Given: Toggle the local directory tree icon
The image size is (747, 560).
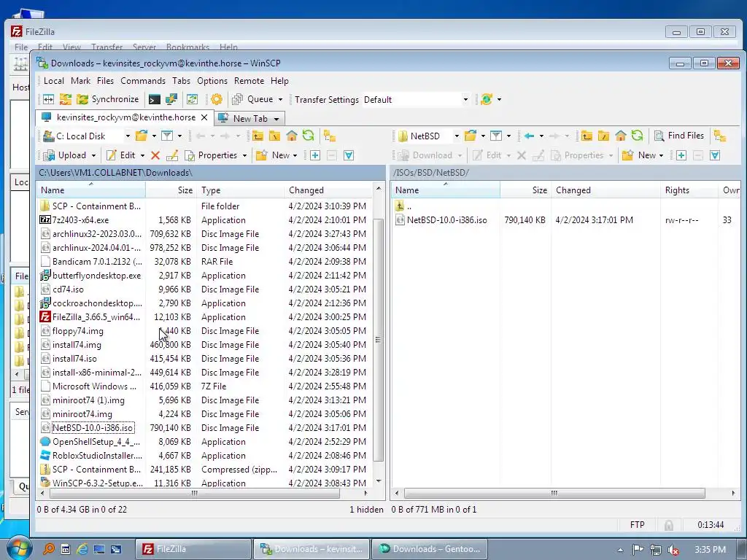Looking at the screenshot, I should pyautogui.click(x=330, y=136).
